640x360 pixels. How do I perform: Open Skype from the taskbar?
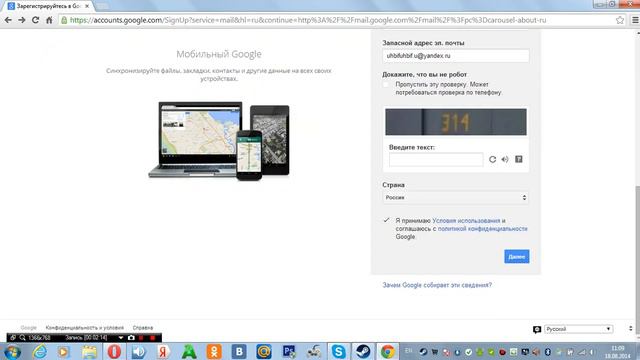[338, 351]
